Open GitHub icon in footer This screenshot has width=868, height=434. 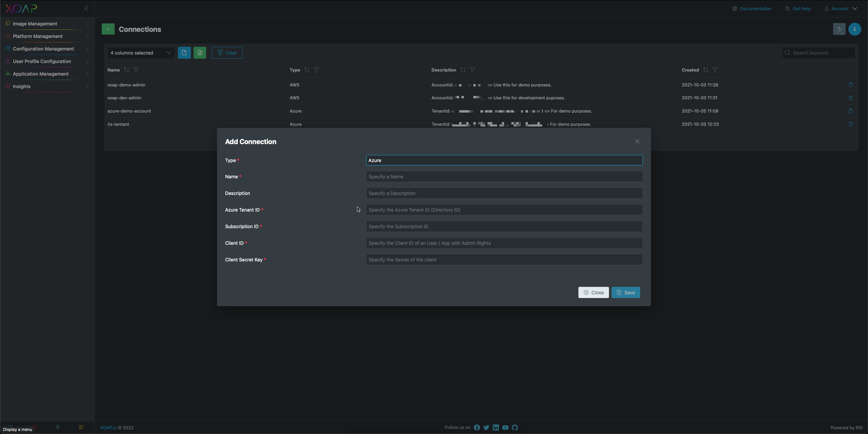pos(515,428)
